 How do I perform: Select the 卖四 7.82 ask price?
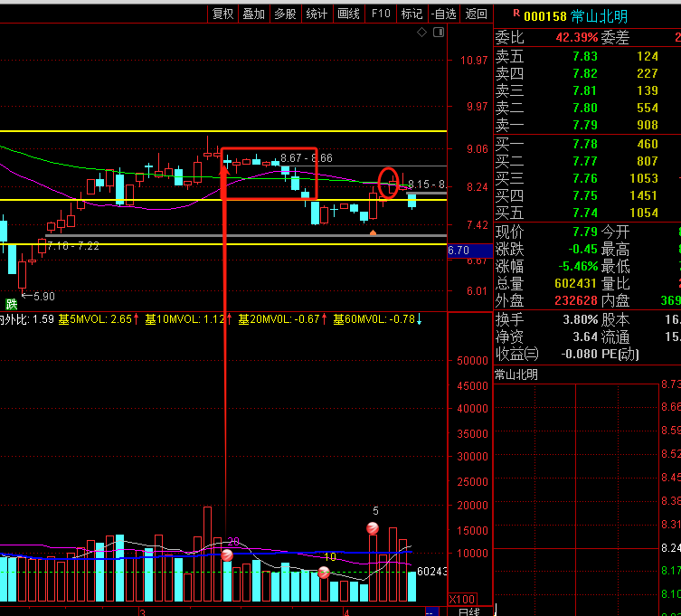585,73
